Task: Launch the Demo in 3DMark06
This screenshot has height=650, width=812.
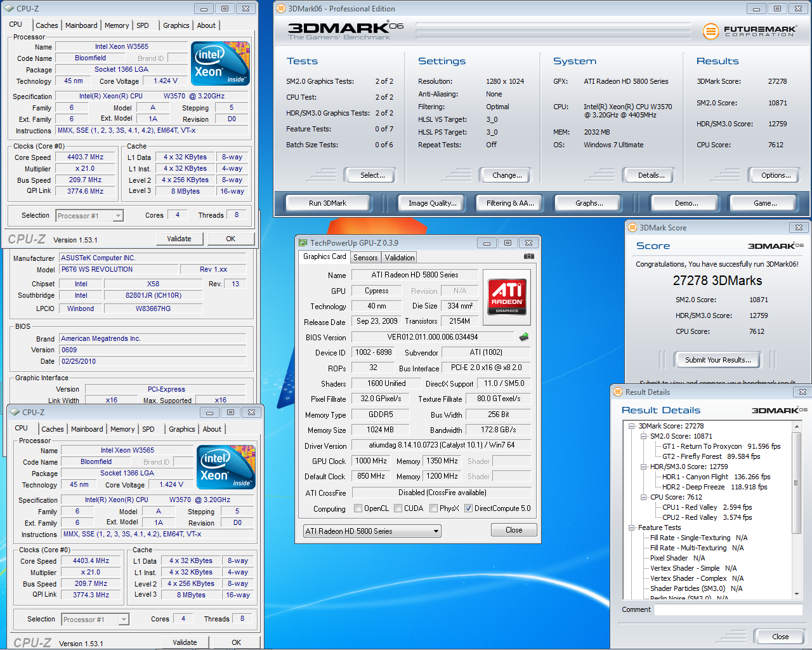Action: point(686,203)
